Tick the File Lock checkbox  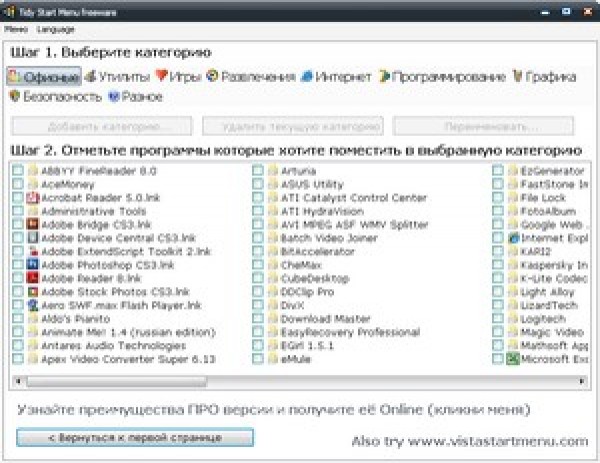click(x=498, y=198)
